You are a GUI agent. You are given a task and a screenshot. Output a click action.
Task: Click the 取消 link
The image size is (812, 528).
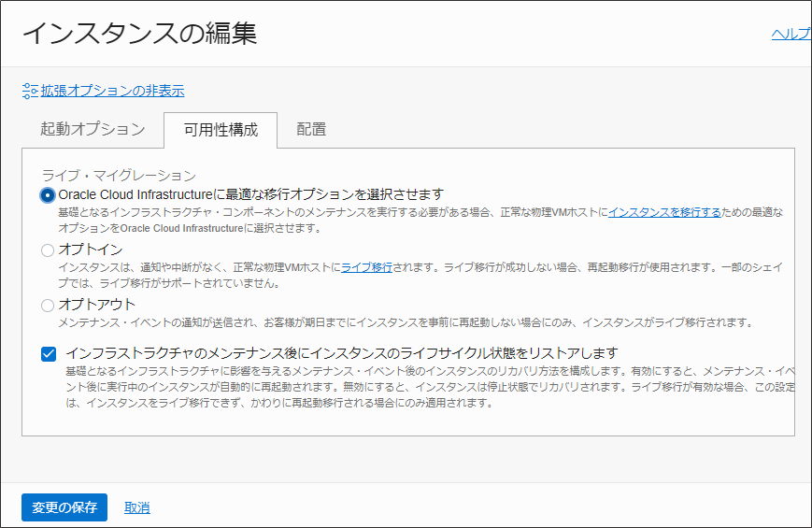(137, 507)
